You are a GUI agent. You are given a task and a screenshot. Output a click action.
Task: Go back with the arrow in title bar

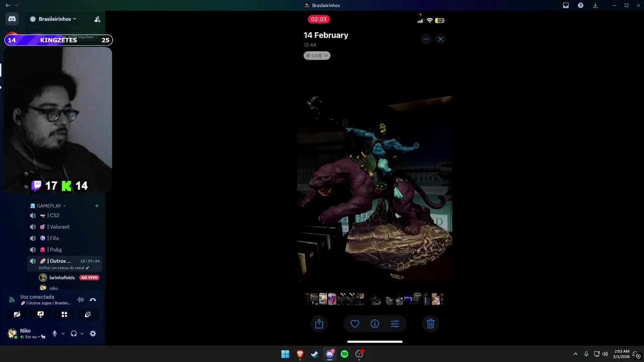click(x=8, y=5)
